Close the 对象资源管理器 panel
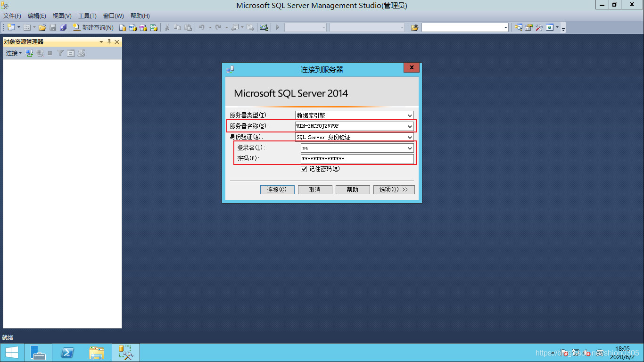This screenshot has height=362, width=644. pos(117,42)
